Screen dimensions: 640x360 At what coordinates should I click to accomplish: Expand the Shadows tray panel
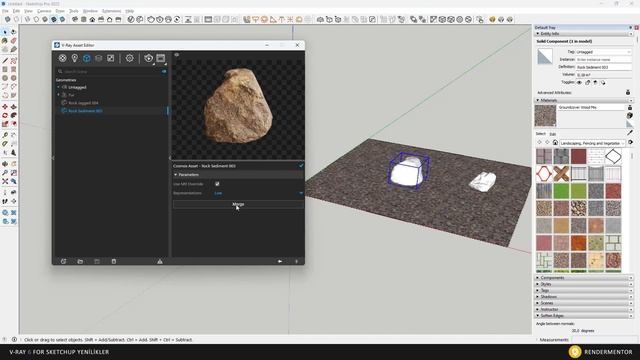(x=584, y=297)
